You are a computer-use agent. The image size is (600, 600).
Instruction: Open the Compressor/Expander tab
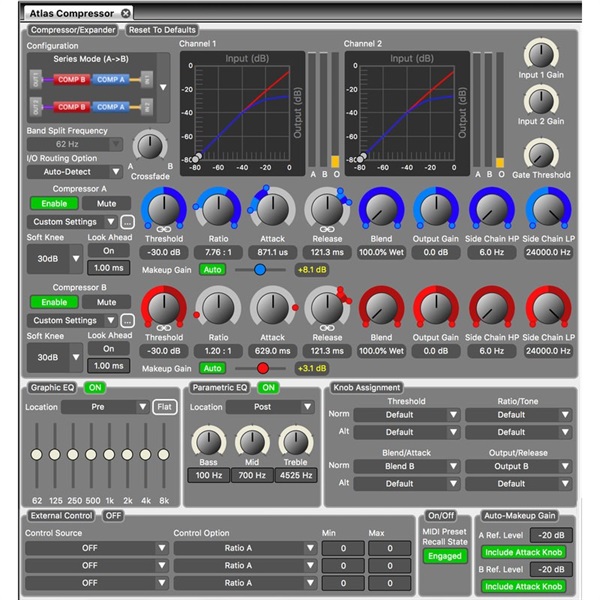[x=73, y=30]
